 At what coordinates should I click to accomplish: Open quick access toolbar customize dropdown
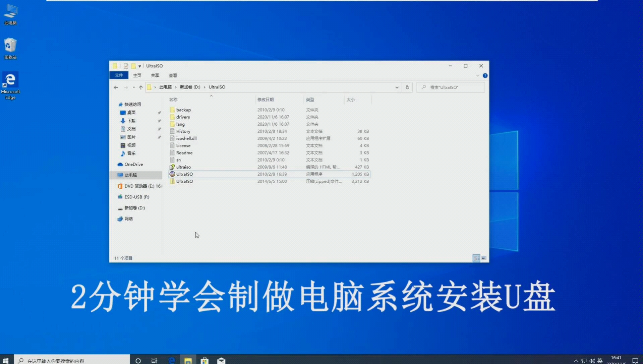click(140, 66)
